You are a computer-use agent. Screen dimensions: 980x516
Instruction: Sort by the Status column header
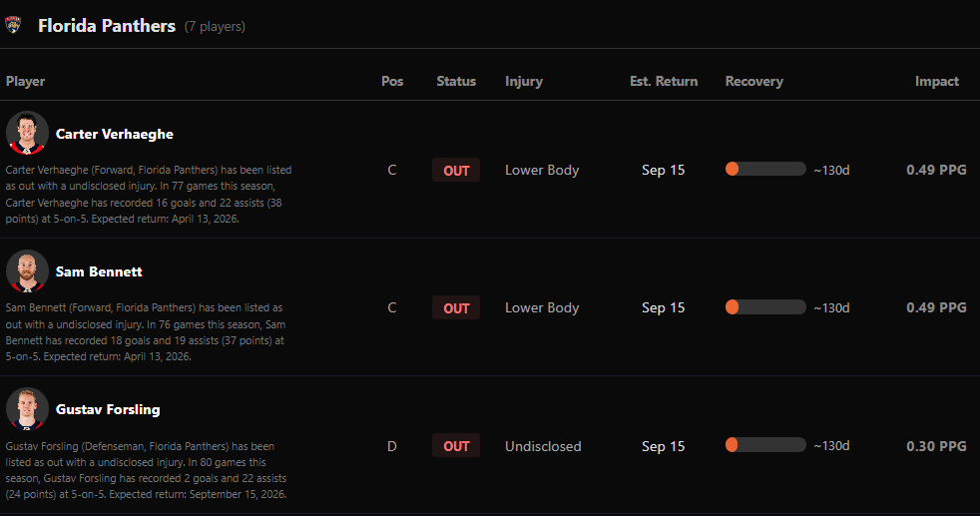coord(456,81)
